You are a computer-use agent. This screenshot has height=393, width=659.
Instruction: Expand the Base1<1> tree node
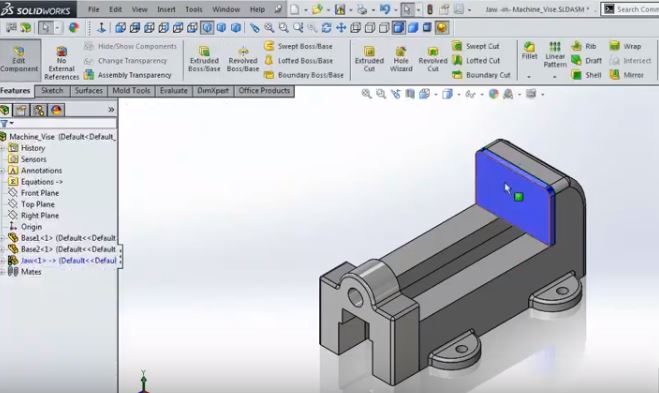pos(3,238)
